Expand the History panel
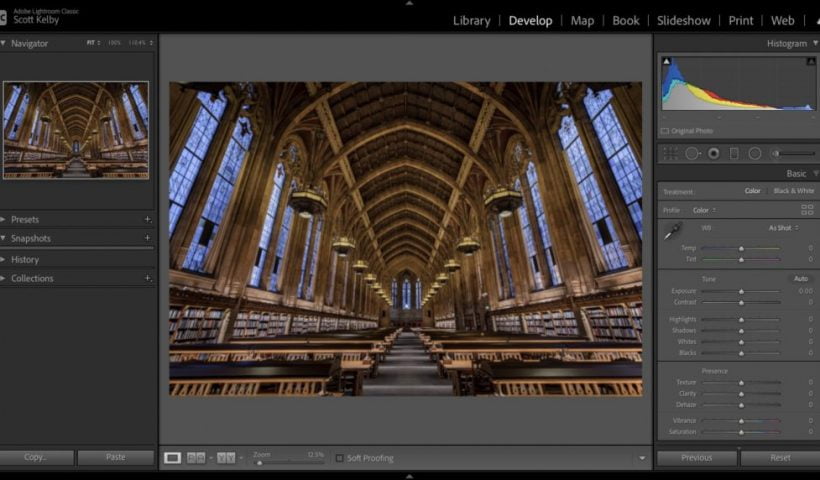This screenshot has width=820, height=480. 4,259
